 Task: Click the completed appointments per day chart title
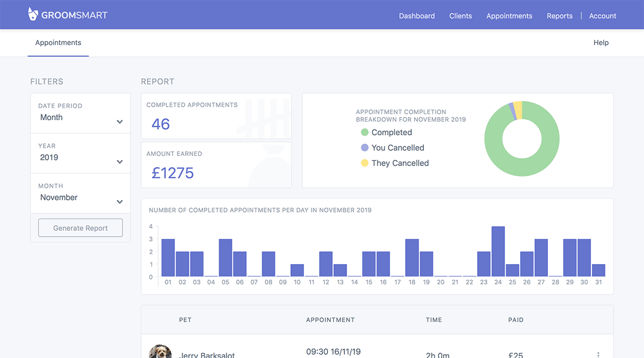coord(260,210)
